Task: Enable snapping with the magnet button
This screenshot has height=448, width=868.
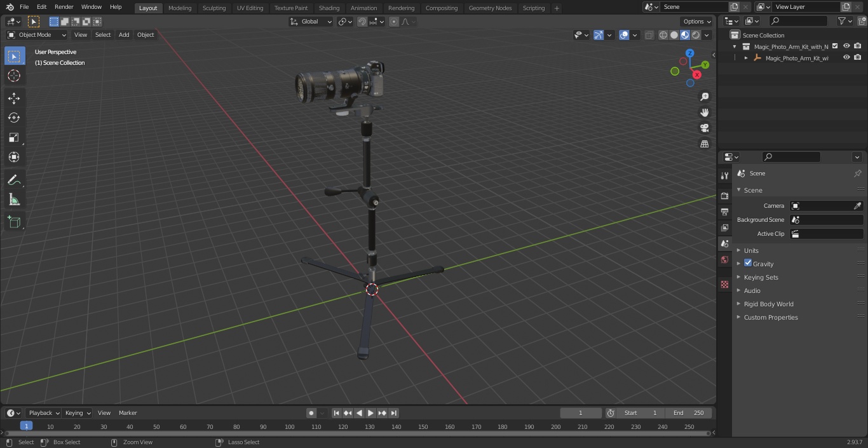Action: (x=362, y=22)
